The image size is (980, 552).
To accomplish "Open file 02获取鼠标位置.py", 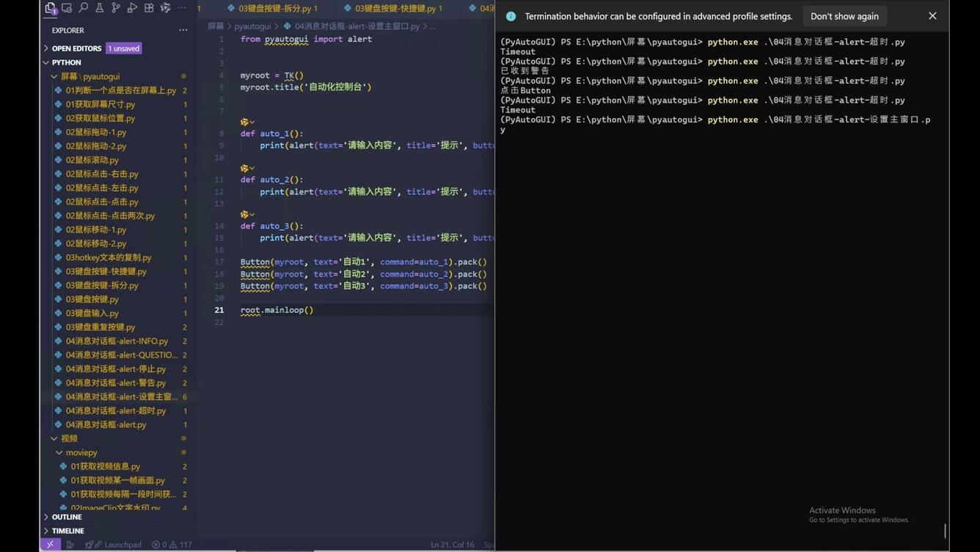I will (100, 118).
